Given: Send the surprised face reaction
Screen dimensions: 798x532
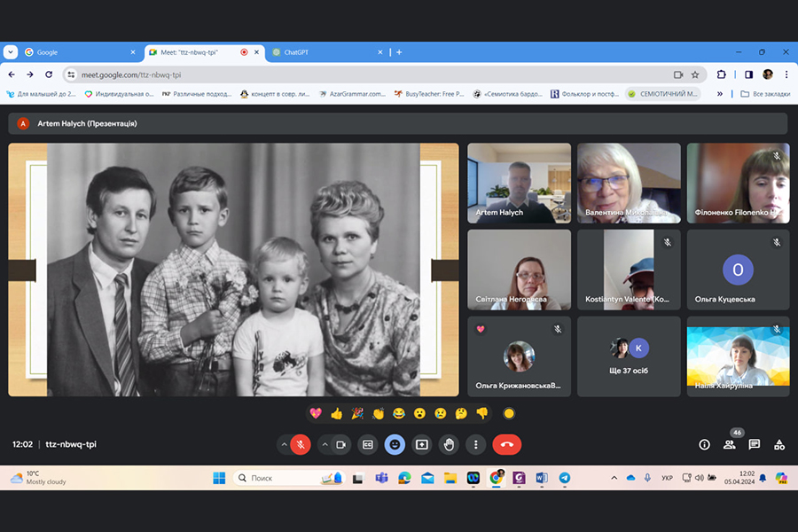Looking at the screenshot, I should (420, 413).
